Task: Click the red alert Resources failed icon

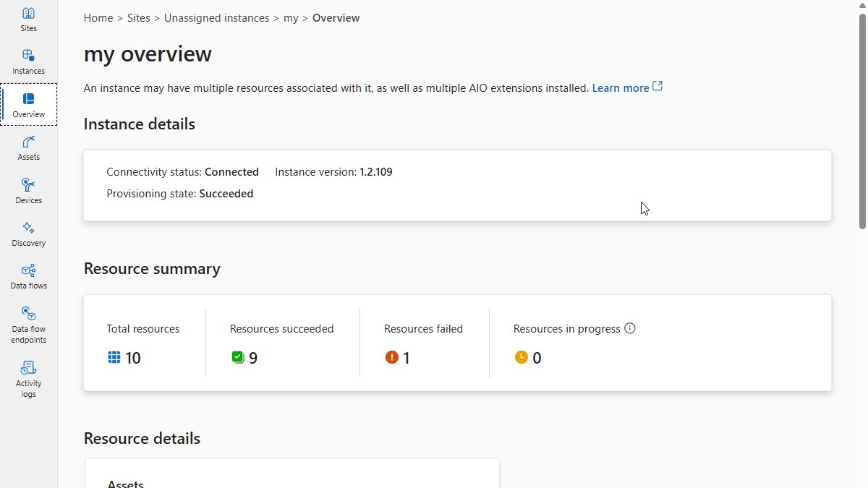Action: (x=391, y=357)
